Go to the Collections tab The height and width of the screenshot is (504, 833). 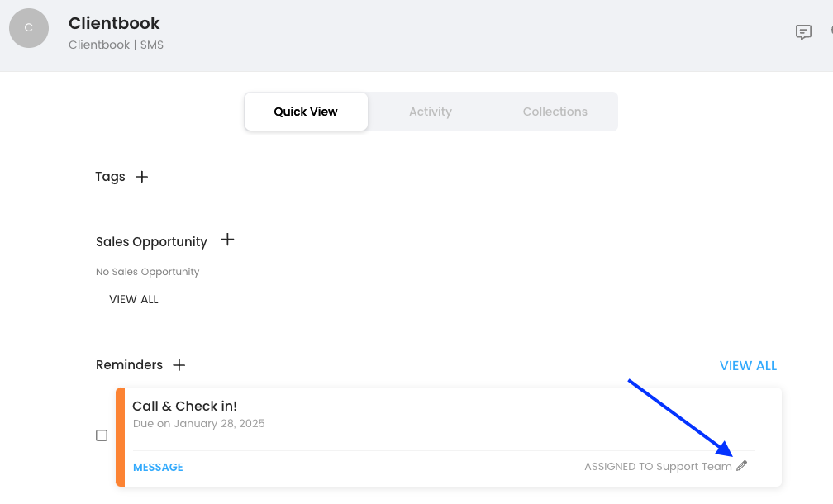(555, 112)
